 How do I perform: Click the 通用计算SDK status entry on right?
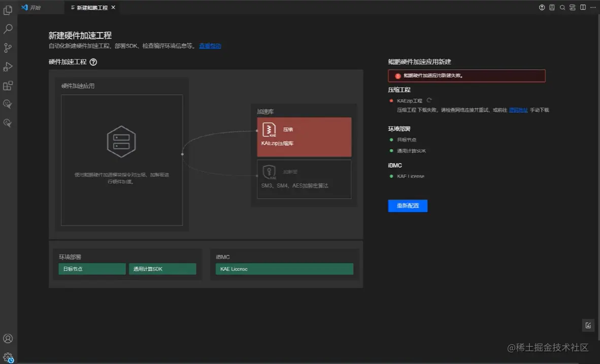(x=408, y=151)
